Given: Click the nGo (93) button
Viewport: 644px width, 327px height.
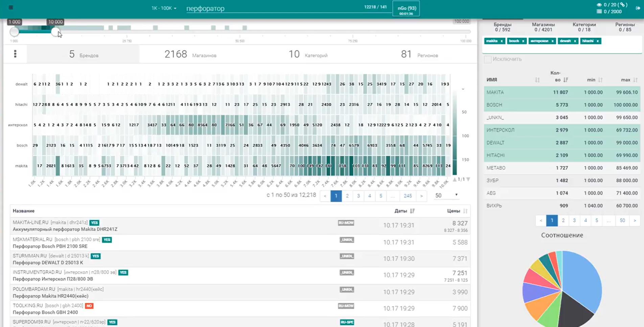Looking at the screenshot, I should [406, 9].
